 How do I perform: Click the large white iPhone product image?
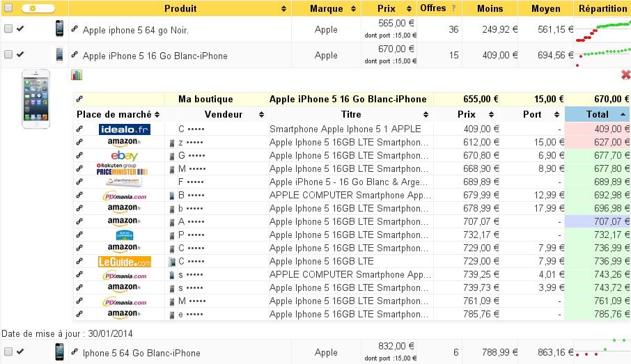point(36,99)
